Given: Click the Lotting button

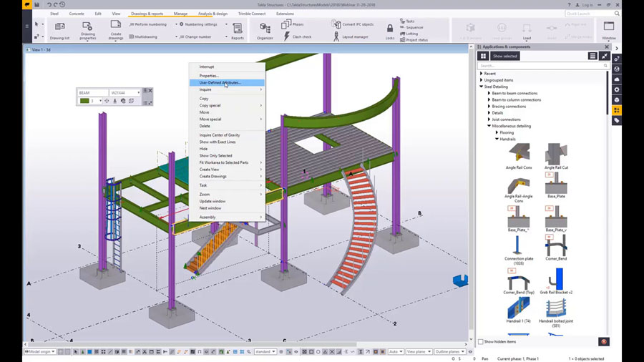Looking at the screenshot, I should pyautogui.click(x=409, y=34).
